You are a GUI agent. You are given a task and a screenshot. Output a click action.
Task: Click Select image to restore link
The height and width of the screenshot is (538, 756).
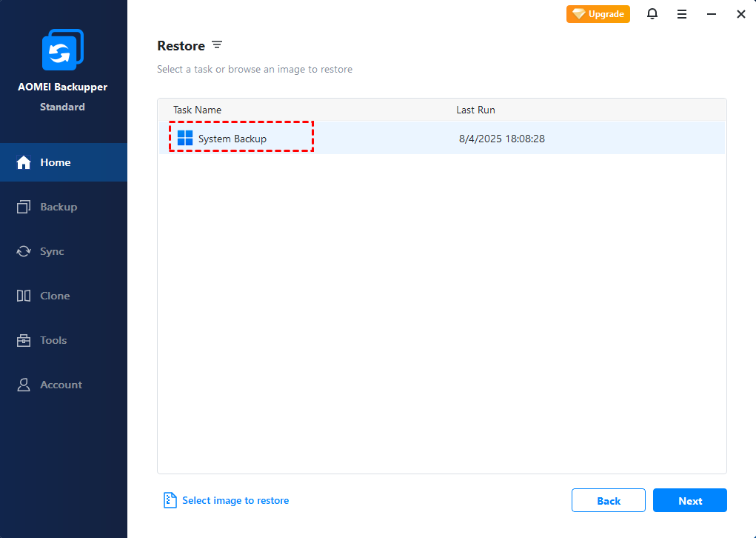pos(235,500)
